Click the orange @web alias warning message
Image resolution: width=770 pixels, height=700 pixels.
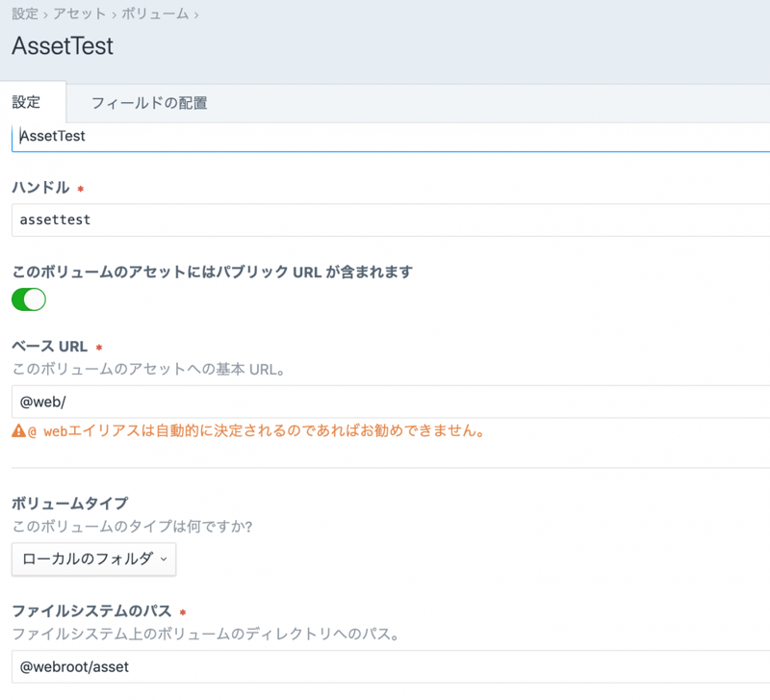[x=255, y=431]
